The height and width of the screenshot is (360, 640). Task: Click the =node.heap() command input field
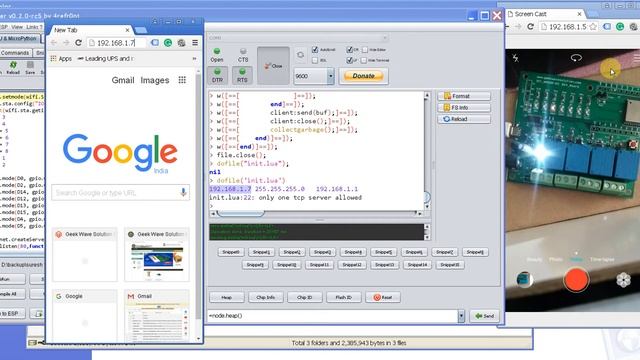pyautogui.click(x=333, y=316)
